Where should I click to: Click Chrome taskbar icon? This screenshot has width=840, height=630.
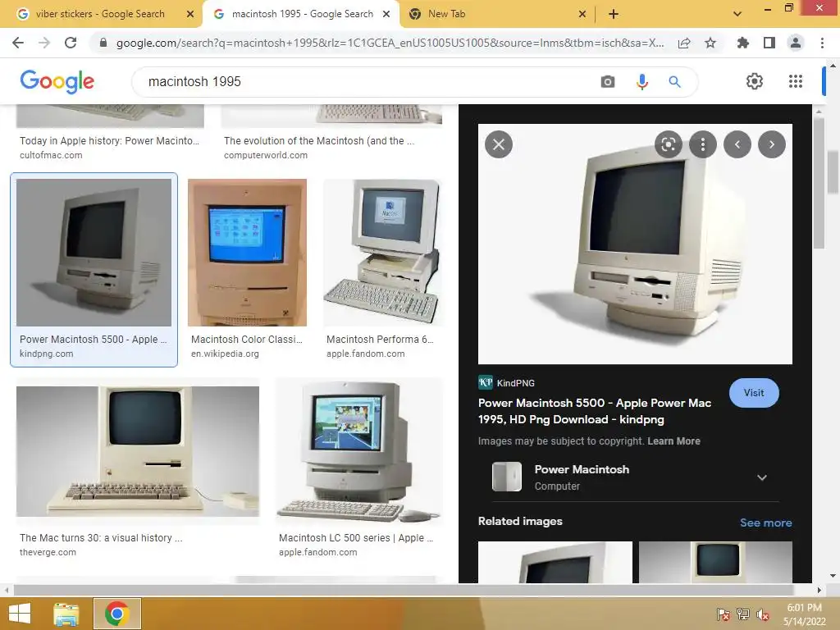click(116, 614)
